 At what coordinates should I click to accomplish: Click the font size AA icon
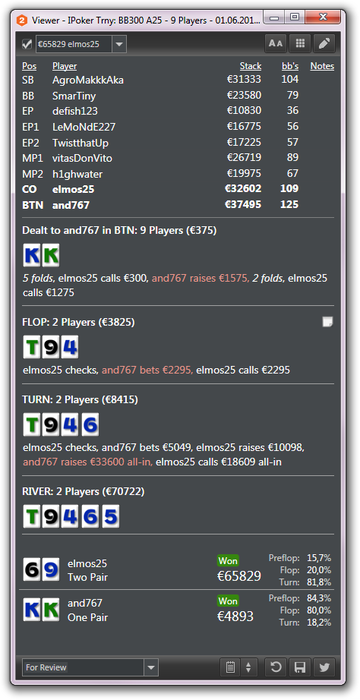pos(276,43)
